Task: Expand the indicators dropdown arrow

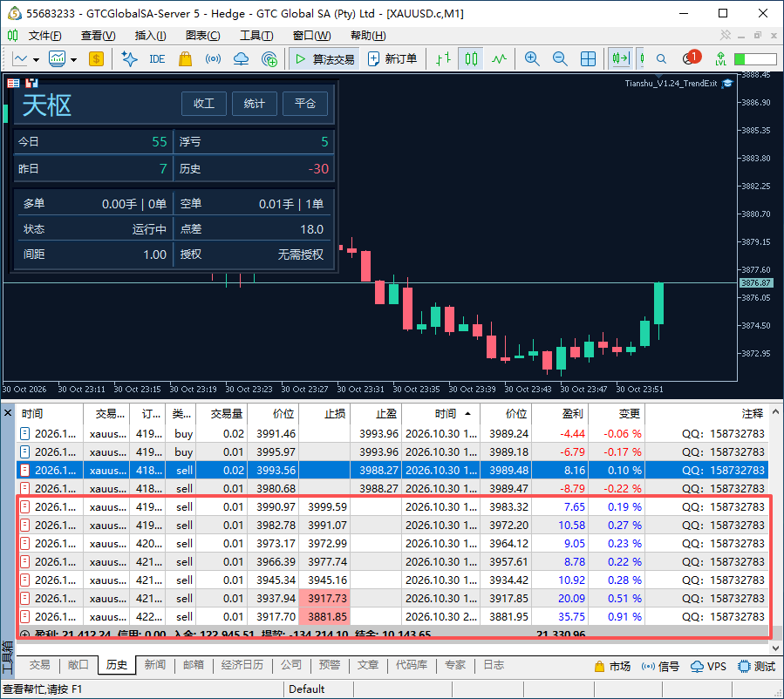Action: pyautogui.click(x=73, y=60)
